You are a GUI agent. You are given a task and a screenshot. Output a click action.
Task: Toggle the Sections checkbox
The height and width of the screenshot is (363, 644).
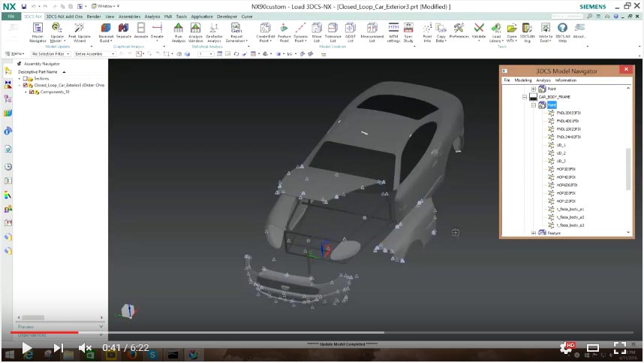tap(25, 78)
